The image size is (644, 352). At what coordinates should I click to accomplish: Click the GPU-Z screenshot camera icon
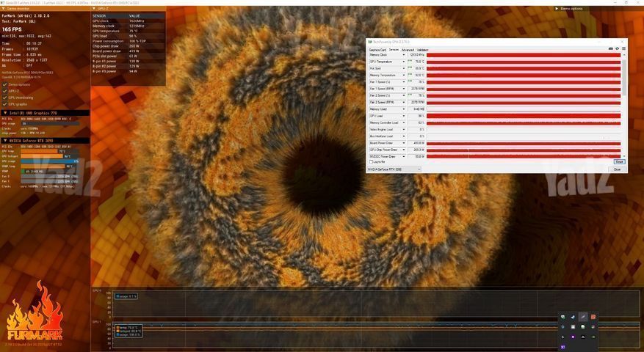tap(611, 49)
